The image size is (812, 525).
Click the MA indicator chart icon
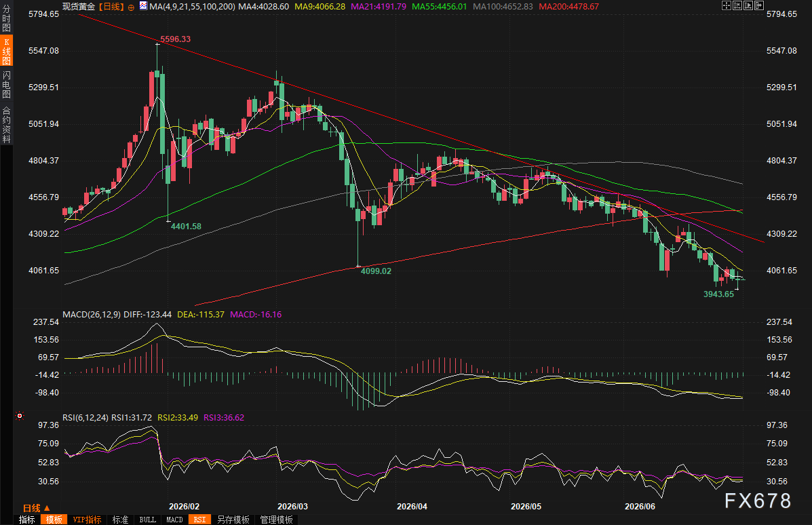(143, 6)
